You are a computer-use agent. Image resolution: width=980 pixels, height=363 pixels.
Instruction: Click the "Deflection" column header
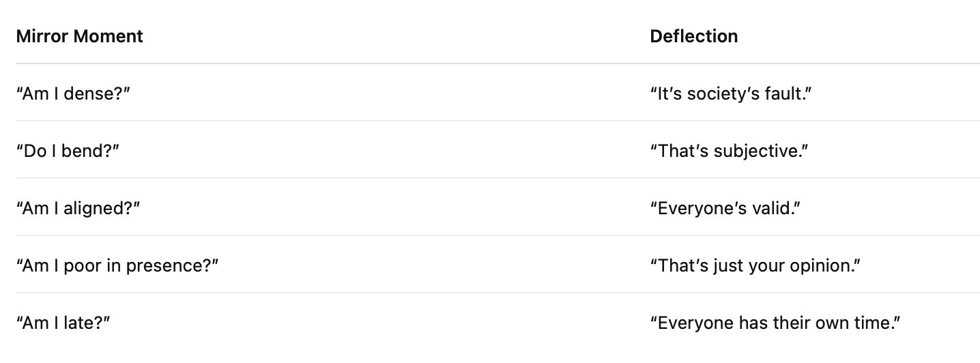pyautogui.click(x=693, y=36)
